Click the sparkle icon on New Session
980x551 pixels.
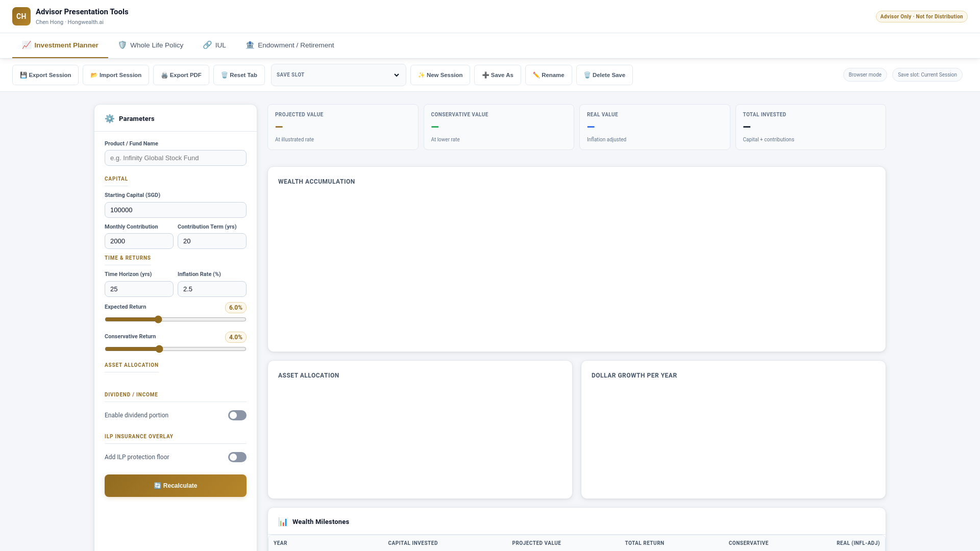click(421, 75)
